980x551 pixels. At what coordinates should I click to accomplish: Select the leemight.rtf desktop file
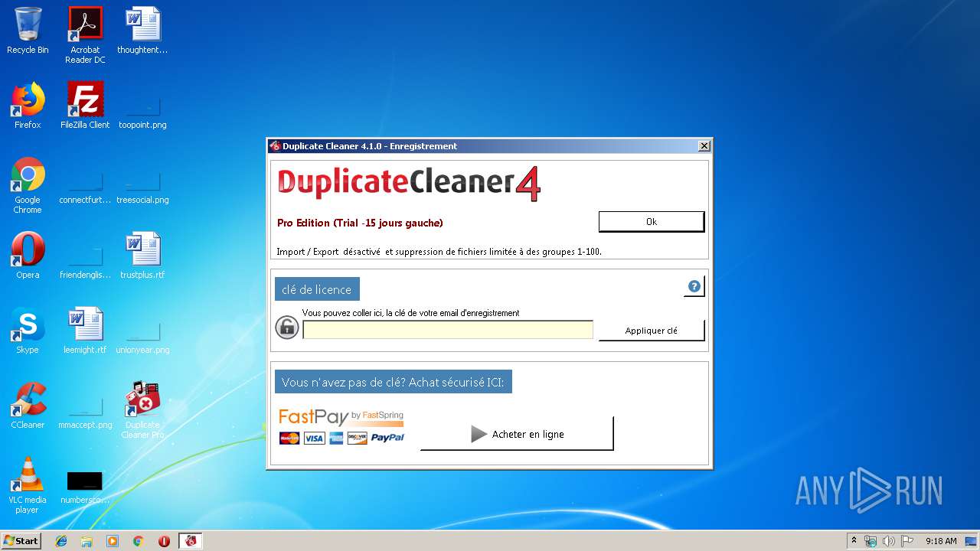coord(85,331)
